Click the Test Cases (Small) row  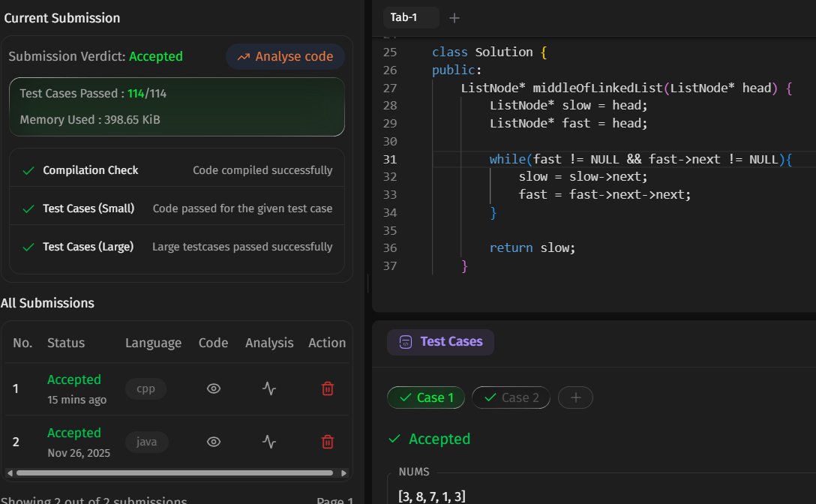[x=177, y=208]
